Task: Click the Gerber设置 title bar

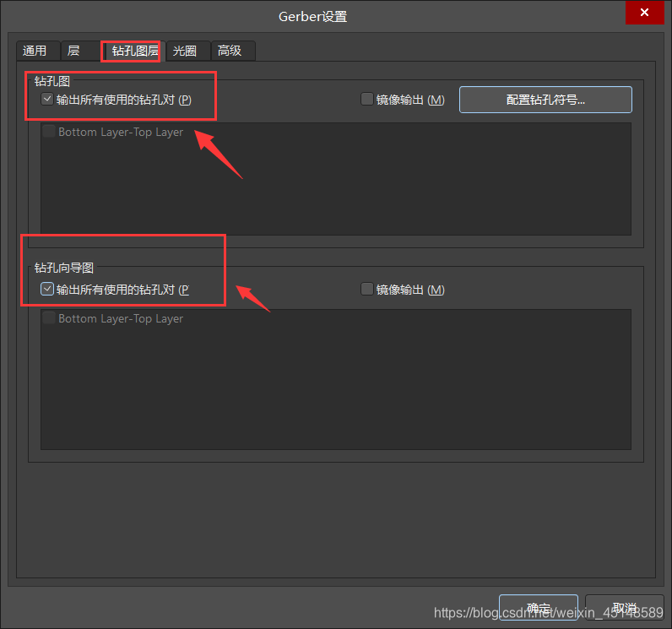Action: (x=312, y=16)
